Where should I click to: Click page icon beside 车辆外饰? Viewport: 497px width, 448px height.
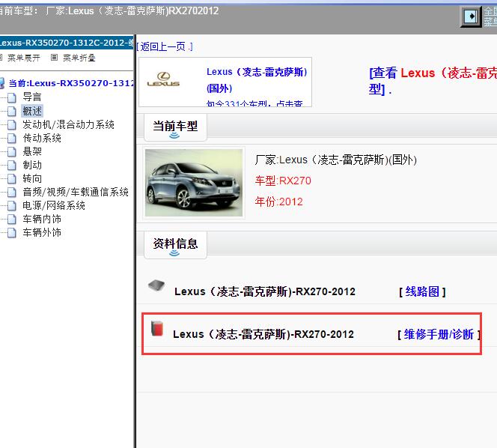point(12,233)
